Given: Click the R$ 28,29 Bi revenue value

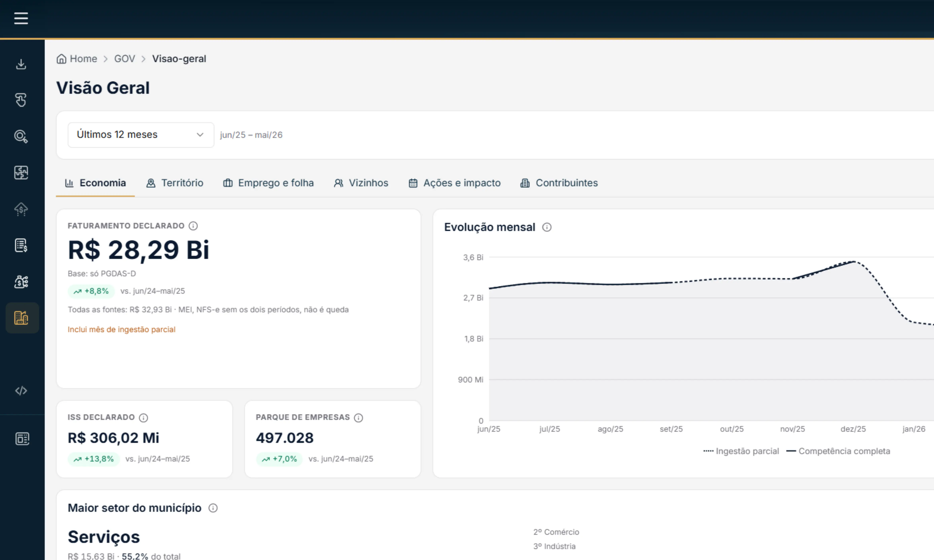Looking at the screenshot, I should 138,250.
